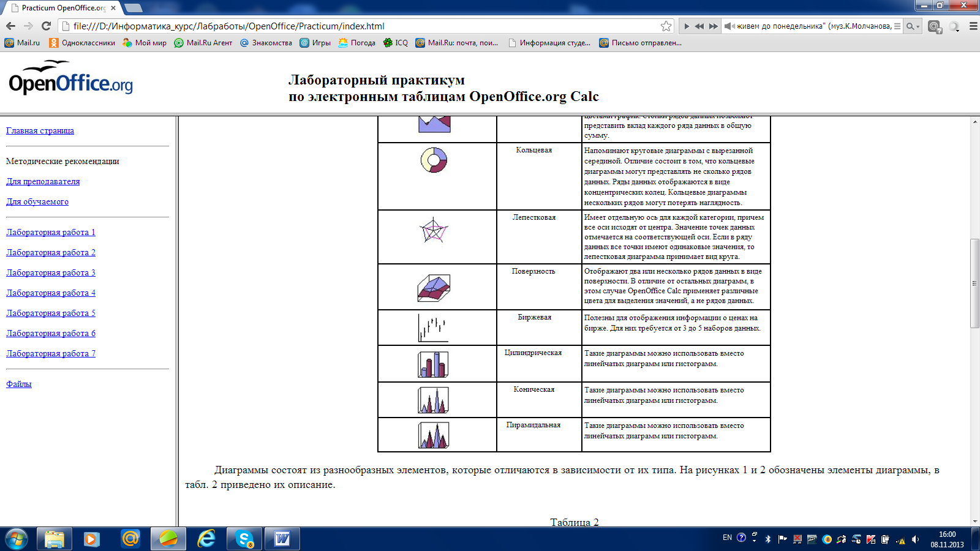
Task: Click the Коническая chart icon
Action: [433, 400]
